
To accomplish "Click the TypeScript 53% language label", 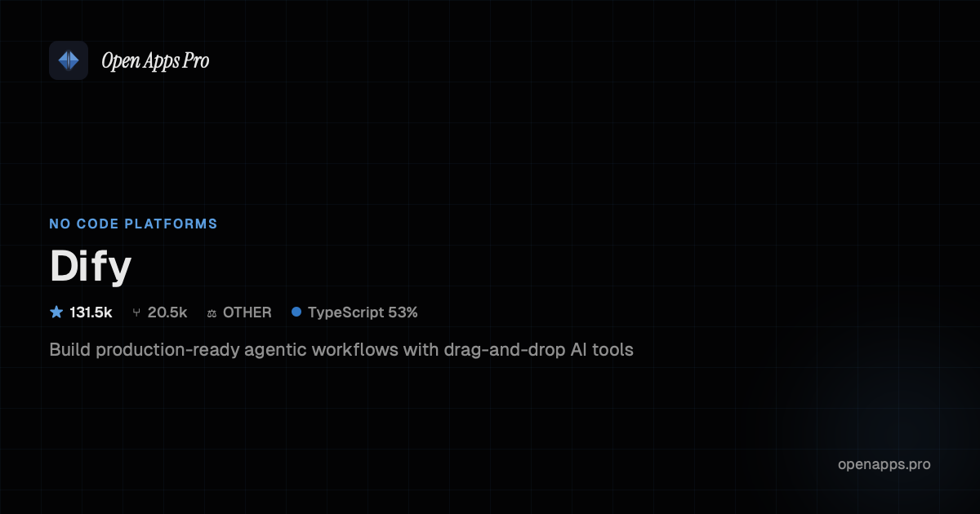I will pyautogui.click(x=363, y=312).
